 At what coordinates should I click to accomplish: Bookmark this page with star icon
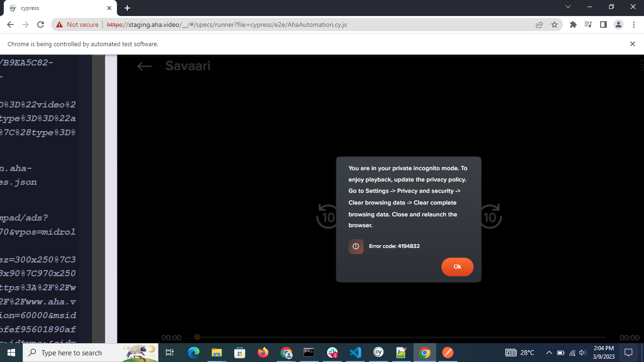pyautogui.click(x=554, y=25)
